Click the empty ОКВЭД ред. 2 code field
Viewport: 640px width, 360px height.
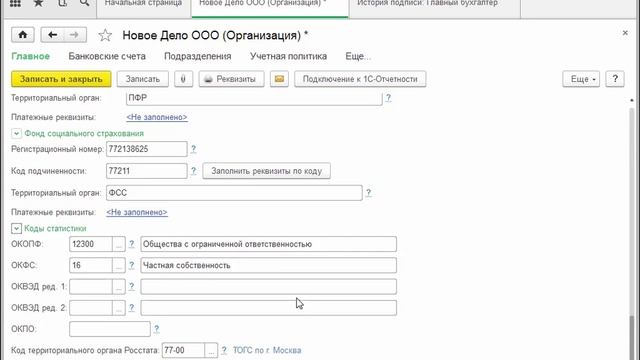[91, 308]
